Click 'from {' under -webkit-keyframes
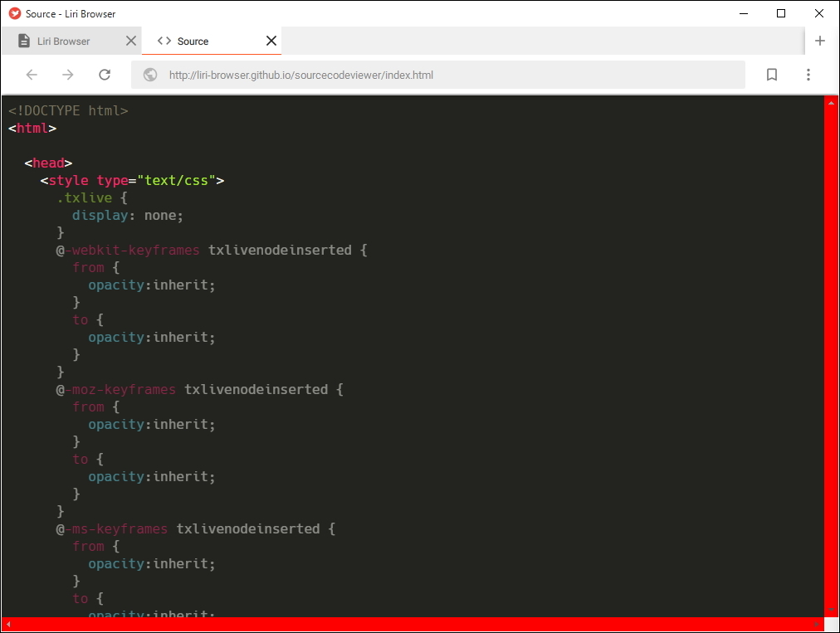 point(96,267)
